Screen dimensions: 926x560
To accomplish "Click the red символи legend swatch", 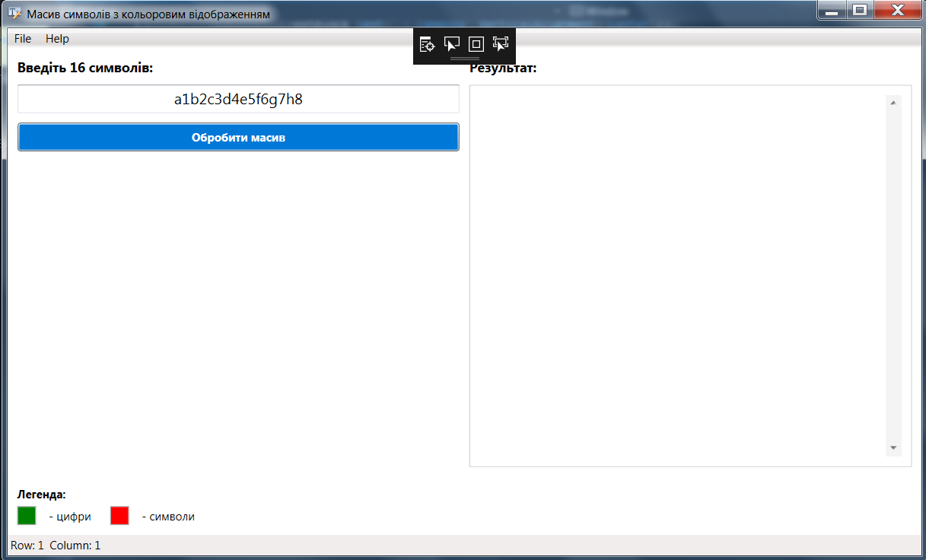I will [x=119, y=516].
